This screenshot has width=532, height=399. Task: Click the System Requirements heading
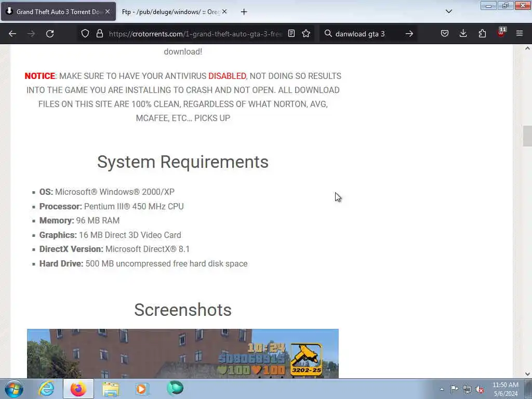[183, 162]
